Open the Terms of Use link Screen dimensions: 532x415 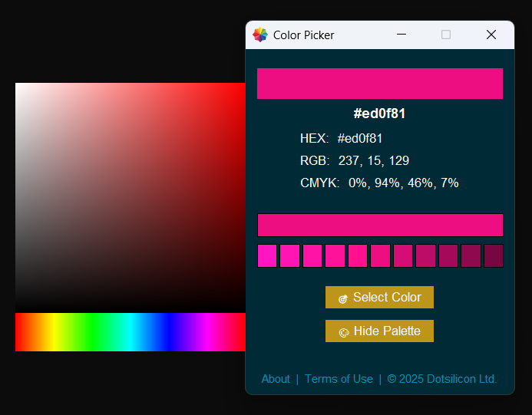339,379
